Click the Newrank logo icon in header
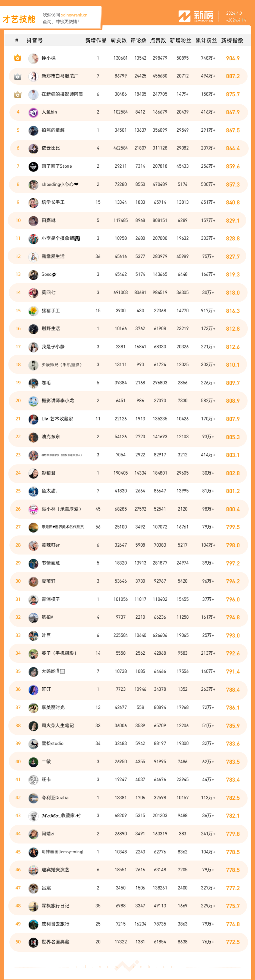 click(184, 16)
